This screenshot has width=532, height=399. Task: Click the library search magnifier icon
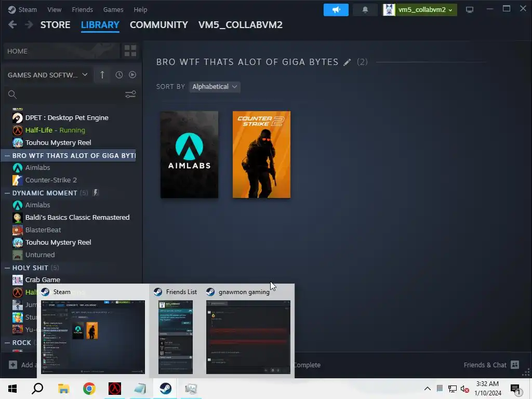(12, 95)
